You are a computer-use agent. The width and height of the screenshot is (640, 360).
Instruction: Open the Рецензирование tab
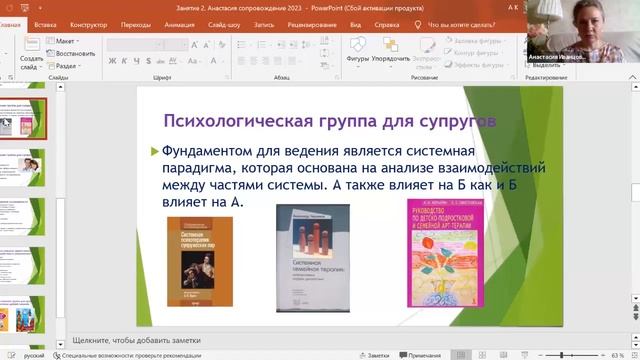(312, 25)
